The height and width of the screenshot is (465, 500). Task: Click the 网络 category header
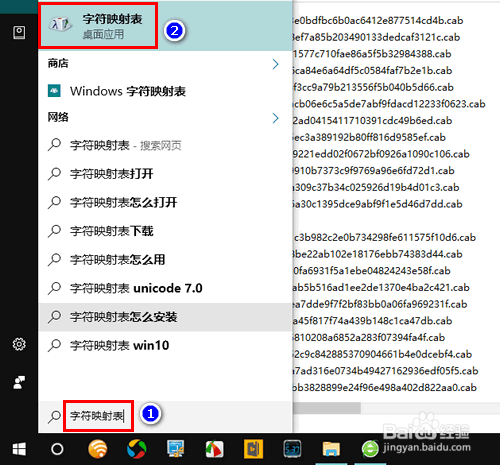[58, 117]
